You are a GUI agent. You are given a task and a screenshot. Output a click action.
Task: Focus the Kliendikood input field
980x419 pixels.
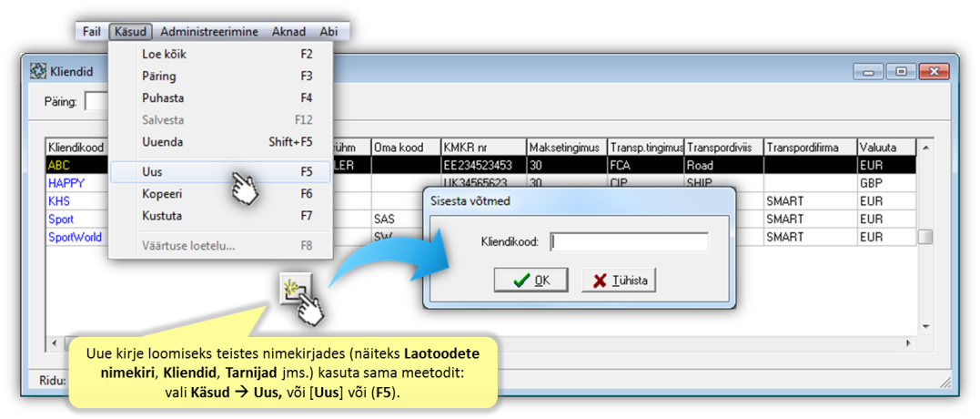pyautogui.click(x=630, y=241)
